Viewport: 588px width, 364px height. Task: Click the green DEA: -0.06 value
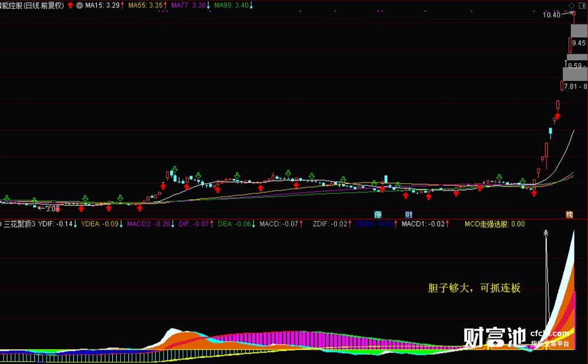[x=234, y=224]
